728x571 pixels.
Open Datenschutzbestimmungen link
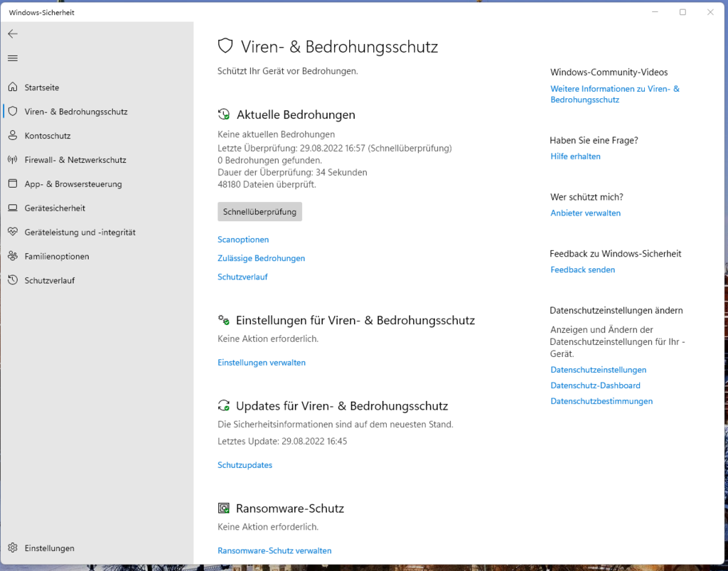[601, 401]
